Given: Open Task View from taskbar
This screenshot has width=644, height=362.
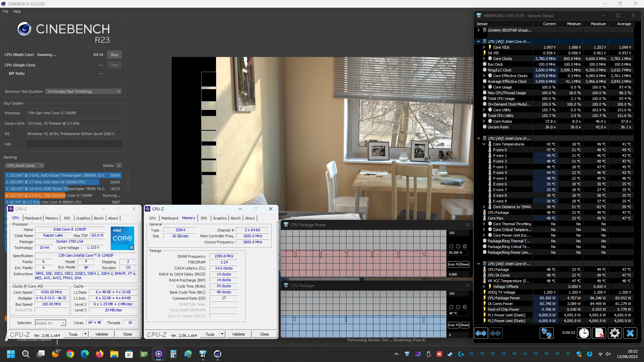Looking at the screenshot, I should tap(41, 354).
